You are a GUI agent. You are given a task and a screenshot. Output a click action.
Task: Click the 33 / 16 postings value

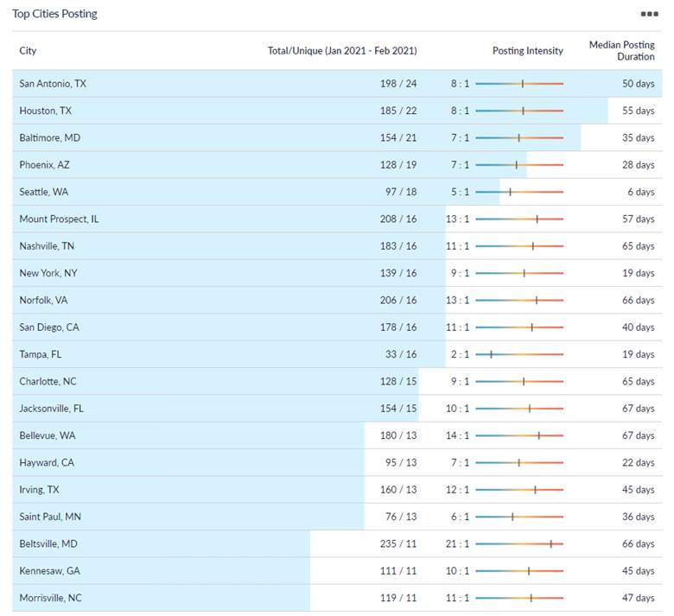401,354
